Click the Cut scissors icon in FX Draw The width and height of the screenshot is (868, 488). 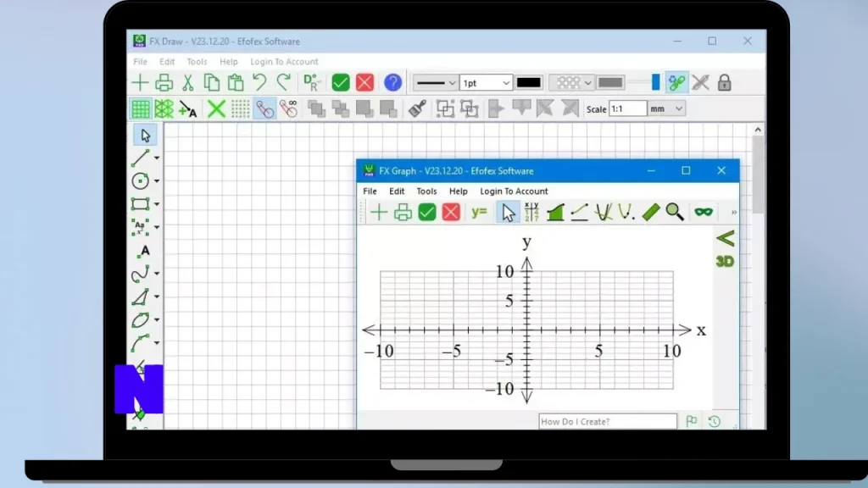coord(187,82)
